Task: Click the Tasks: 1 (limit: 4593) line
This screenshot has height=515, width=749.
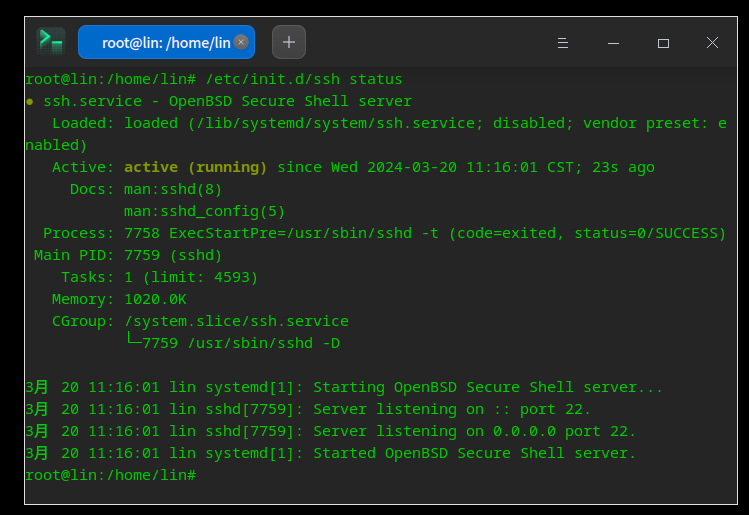Action: (x=160, y=277)
